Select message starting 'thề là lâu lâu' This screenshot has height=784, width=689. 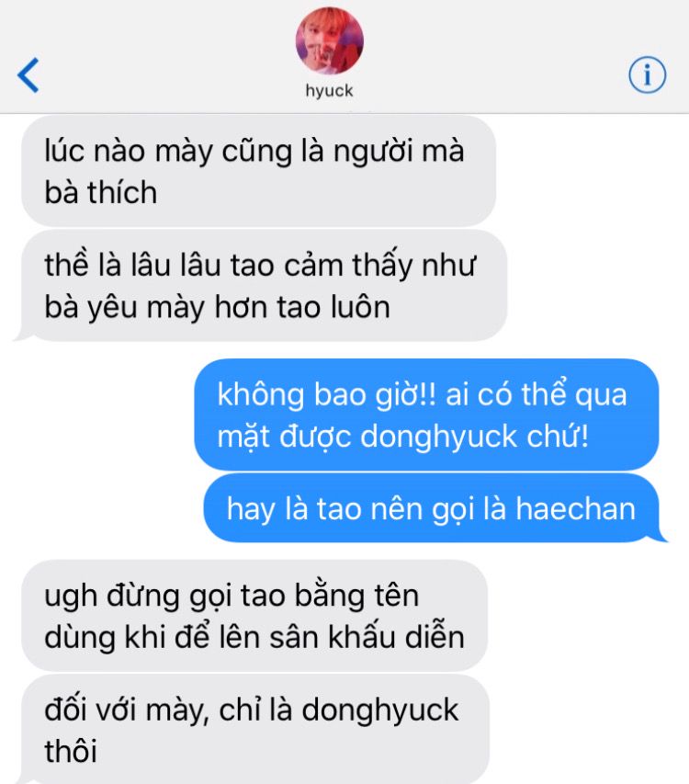[x=264, y=286]
